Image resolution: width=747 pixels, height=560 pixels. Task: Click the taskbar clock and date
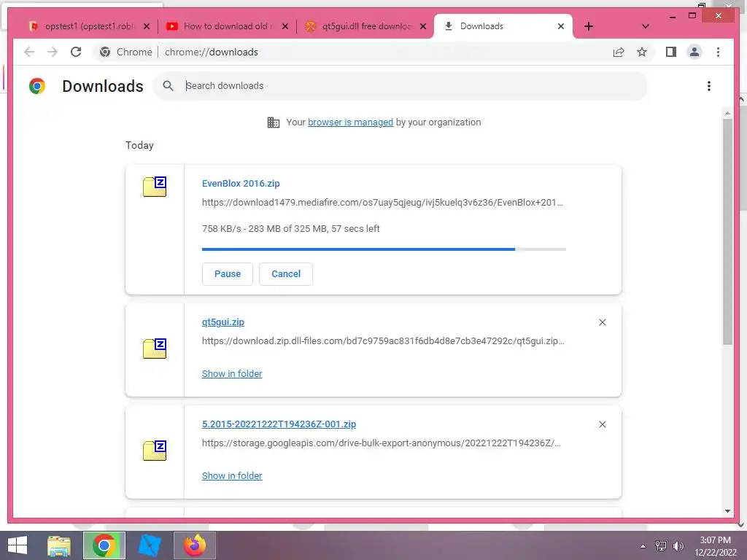pos(715,545)
